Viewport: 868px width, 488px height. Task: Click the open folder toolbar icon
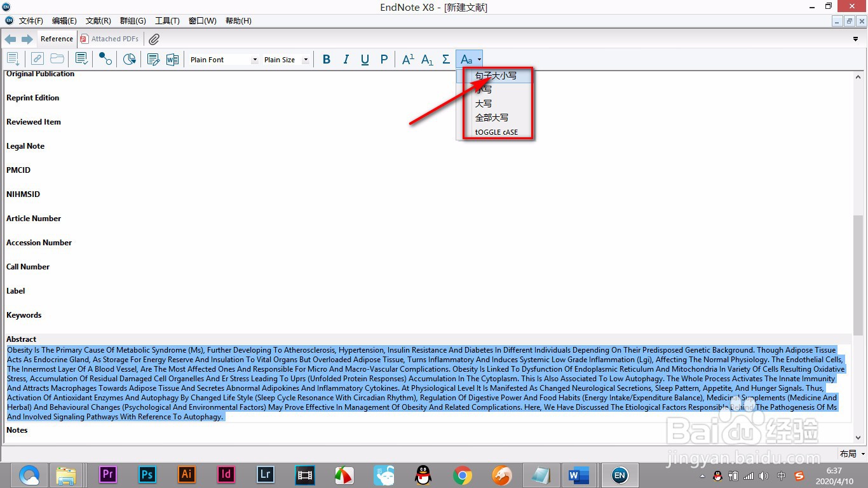tap(57, 59)
